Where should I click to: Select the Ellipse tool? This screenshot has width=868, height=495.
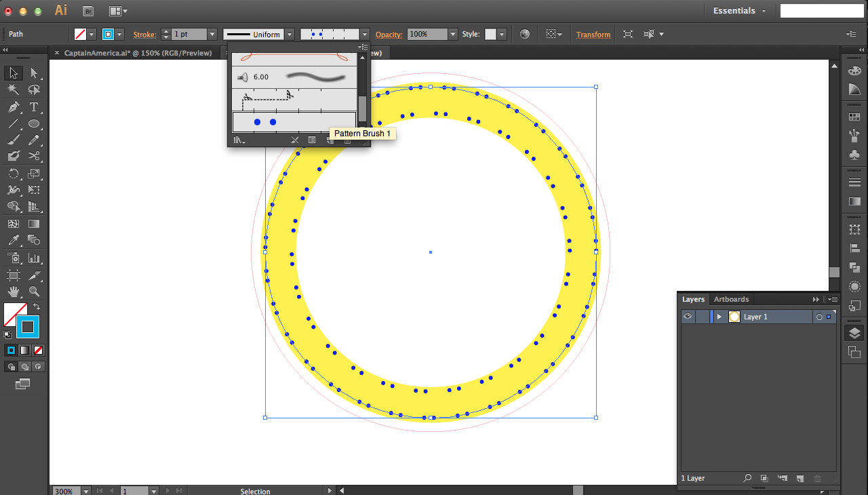click(35, 123)
